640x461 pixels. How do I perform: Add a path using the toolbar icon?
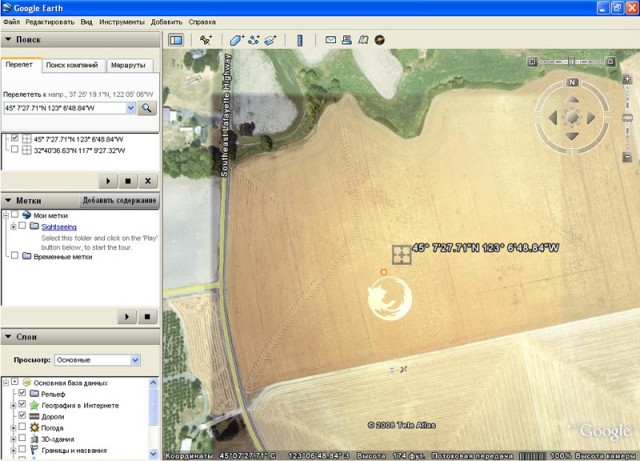pyautogui.click(x=253, y=40)
